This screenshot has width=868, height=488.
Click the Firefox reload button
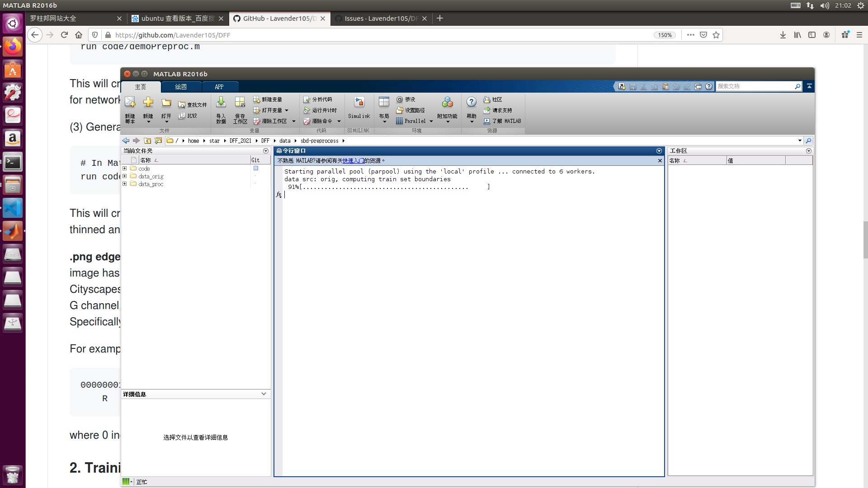click(x=64, y=35)
